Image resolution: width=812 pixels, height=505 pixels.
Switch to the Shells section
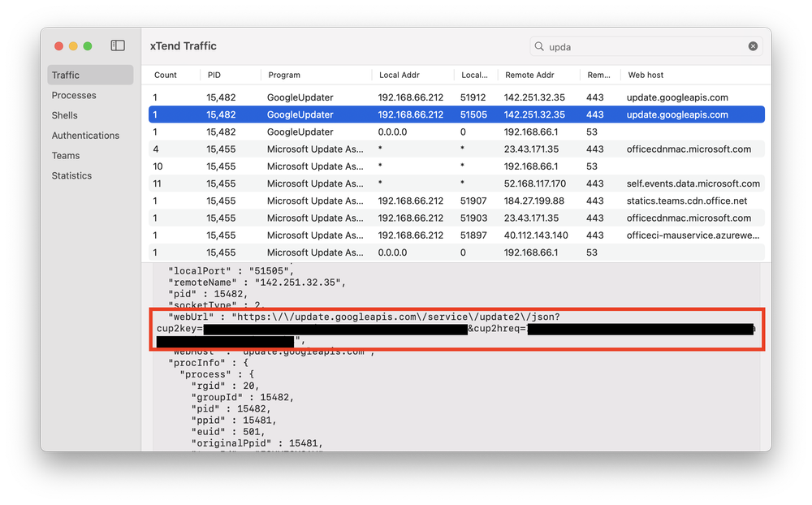coord(64,115)
